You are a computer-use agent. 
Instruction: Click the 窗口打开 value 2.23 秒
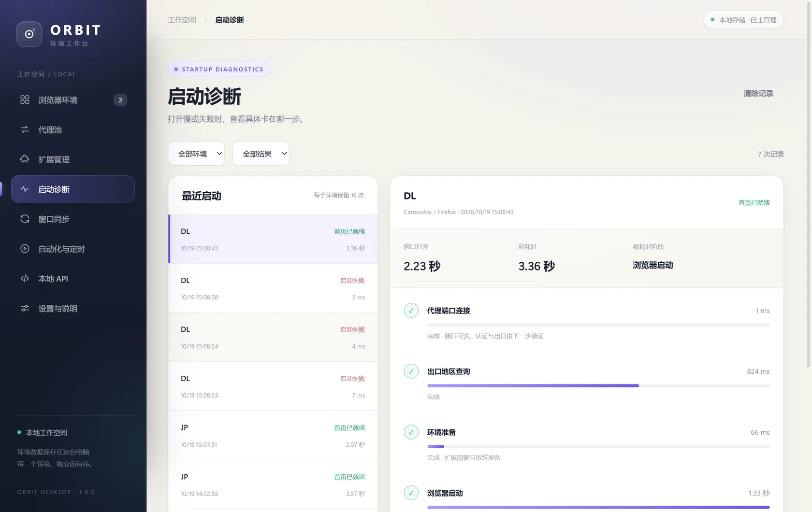coord(422,266)
